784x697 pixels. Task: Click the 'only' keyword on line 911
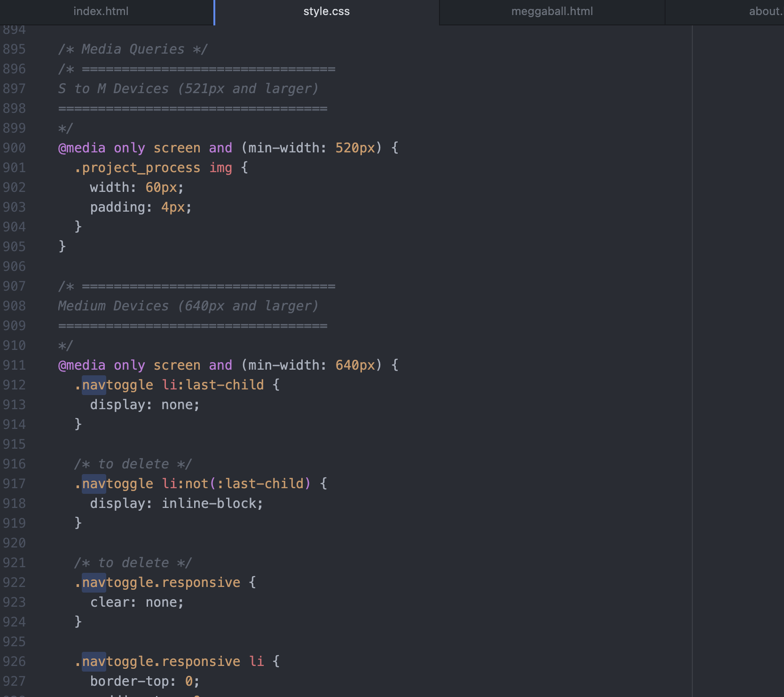[x=129, y=365]
